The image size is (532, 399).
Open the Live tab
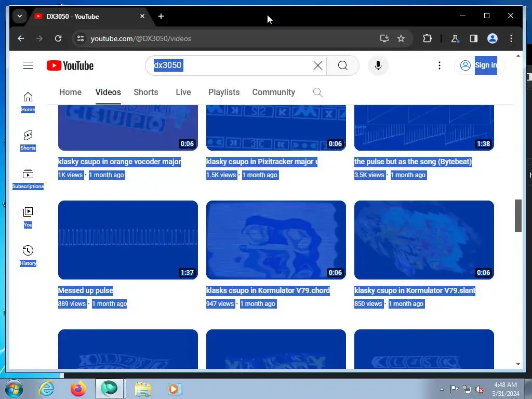183,92
